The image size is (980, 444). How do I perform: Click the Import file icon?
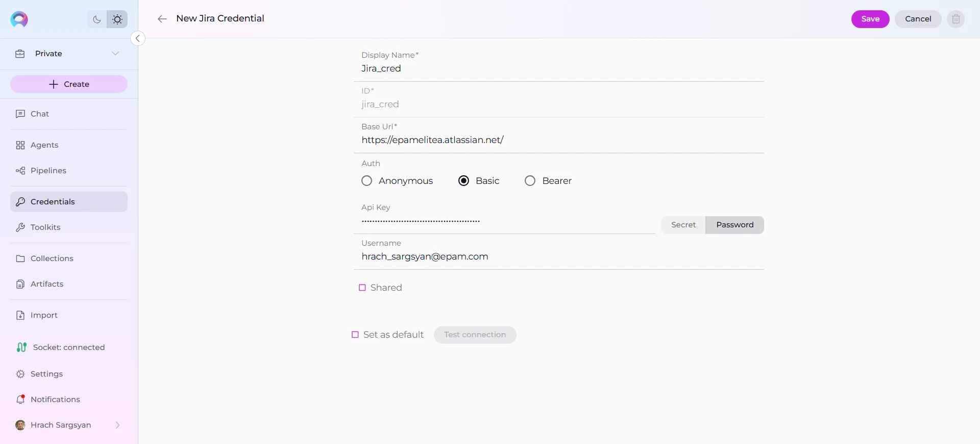20,315
